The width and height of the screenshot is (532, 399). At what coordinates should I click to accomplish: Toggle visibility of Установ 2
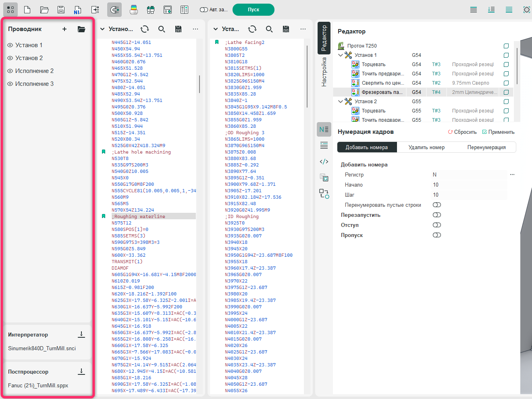click(10, 58)
